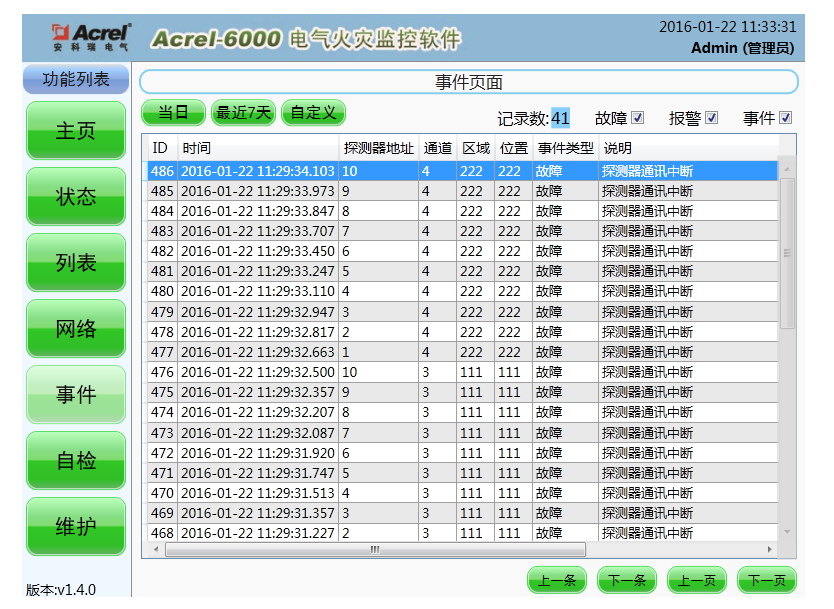
Task: Uncheck the 事件 event filter checkbox
Action: (785, 118)
